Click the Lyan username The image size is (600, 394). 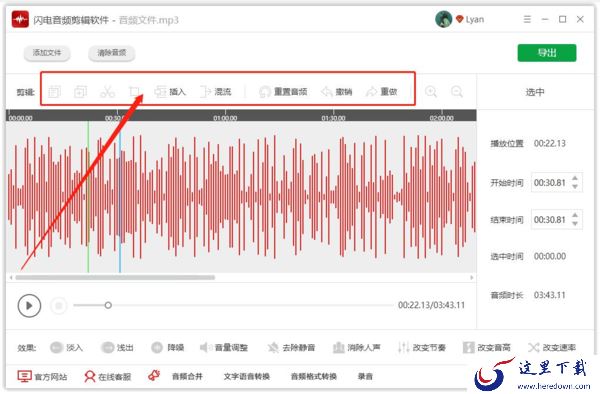475,19
